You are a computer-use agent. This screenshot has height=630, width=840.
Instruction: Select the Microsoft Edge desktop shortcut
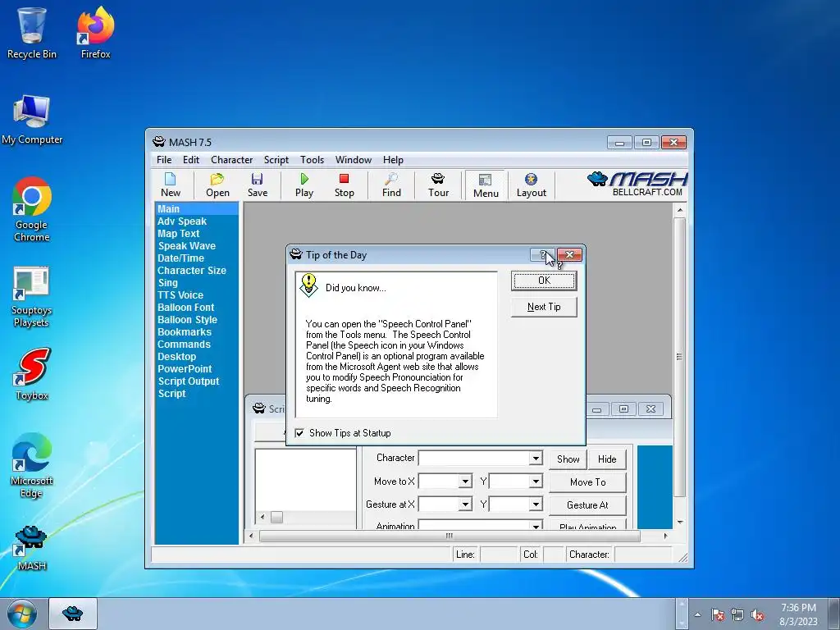pyautogui.click(x=32, y=466)
